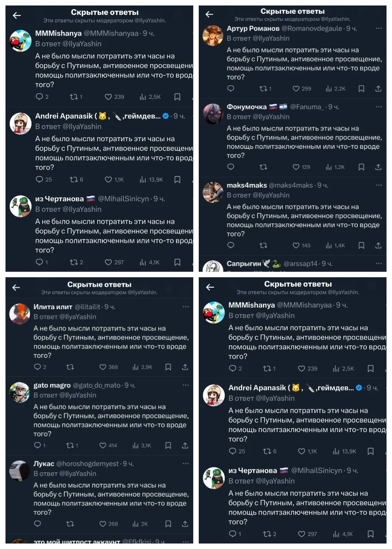Share the Илита илит tweet
Screen dimensions: 392x549
(185, 367)
